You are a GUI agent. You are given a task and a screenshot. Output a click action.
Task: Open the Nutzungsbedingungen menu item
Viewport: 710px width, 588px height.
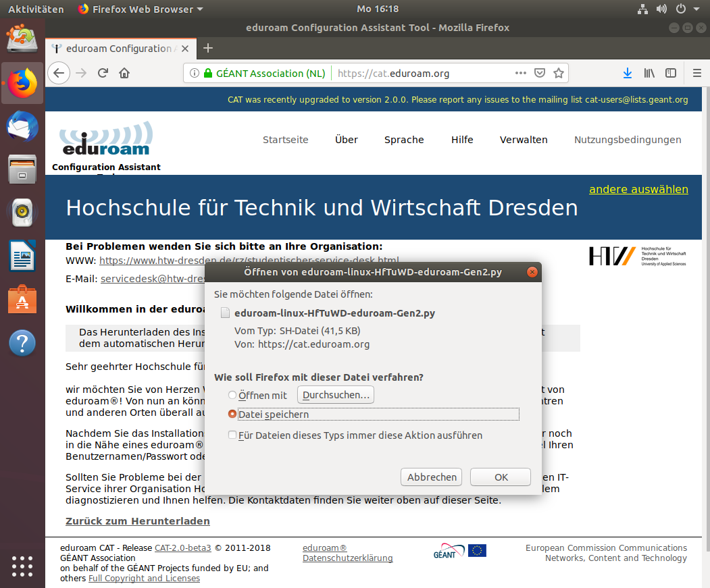point(628,140)
